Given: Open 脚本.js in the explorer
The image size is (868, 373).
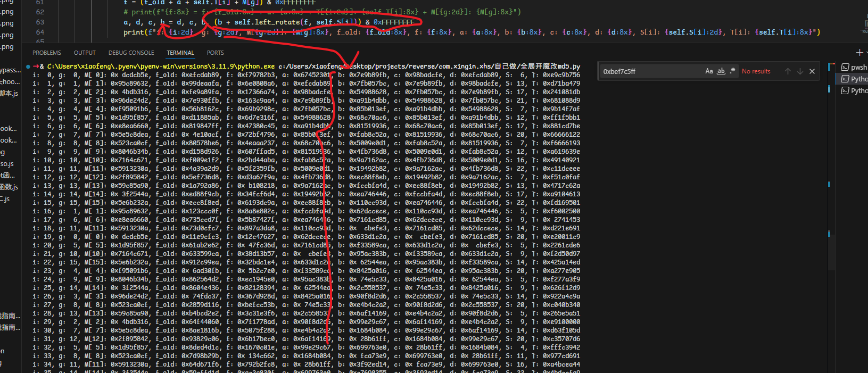Looking at the screenshot, I should 9,93.
